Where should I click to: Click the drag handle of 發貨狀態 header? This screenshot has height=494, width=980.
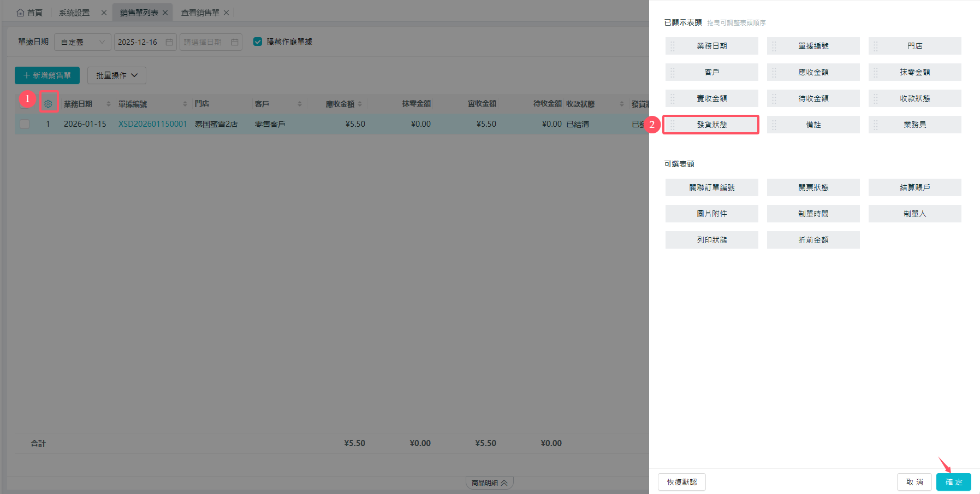coord(672,125)
